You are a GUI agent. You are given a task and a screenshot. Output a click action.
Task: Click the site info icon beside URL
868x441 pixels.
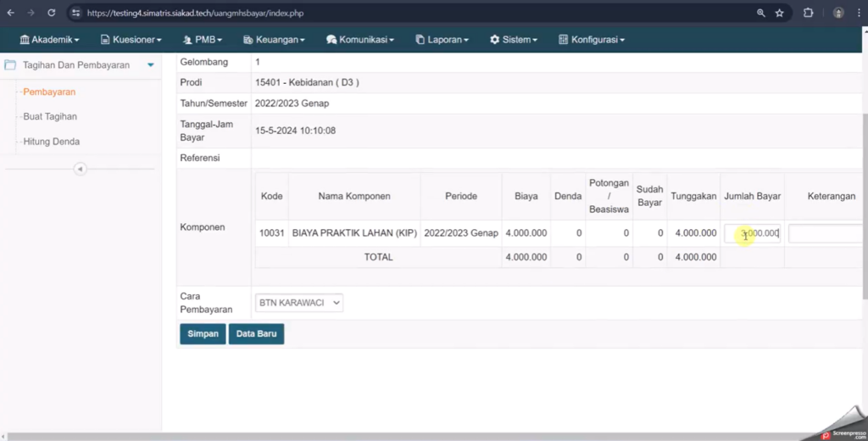(75, 14)
